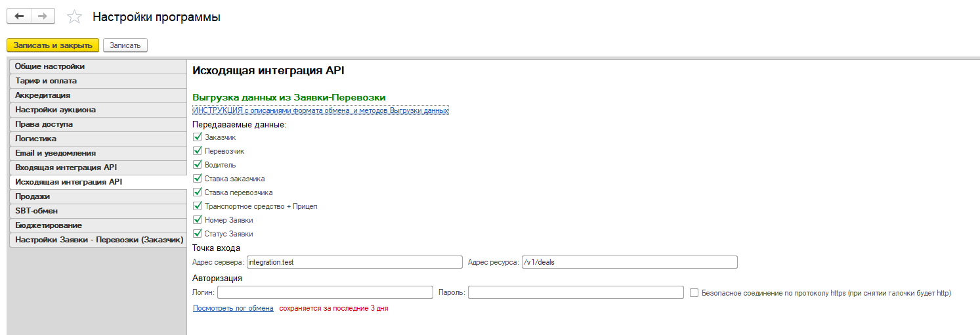
Task: Focus the Пароль input field
Action: [x=576, y=292]
